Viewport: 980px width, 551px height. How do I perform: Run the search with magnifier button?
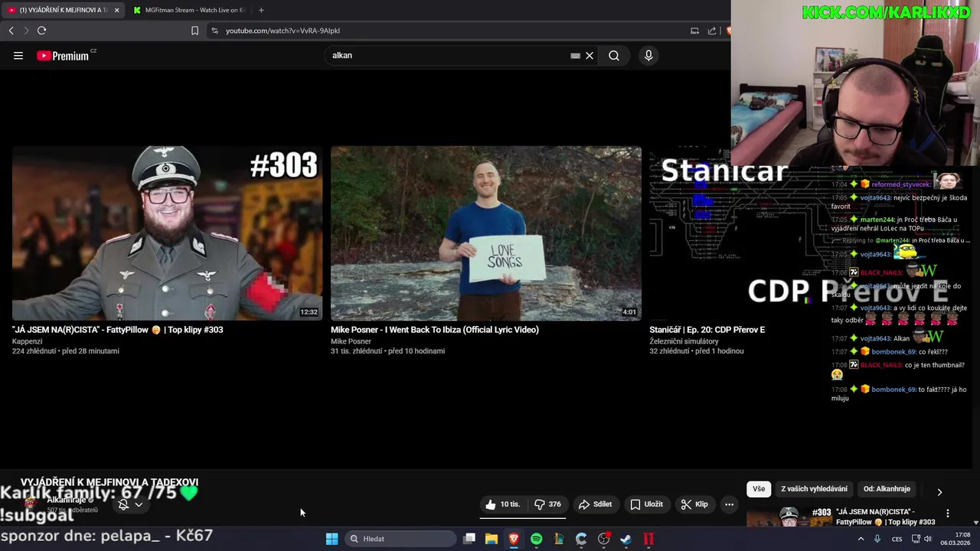click(x=614, y=56)
